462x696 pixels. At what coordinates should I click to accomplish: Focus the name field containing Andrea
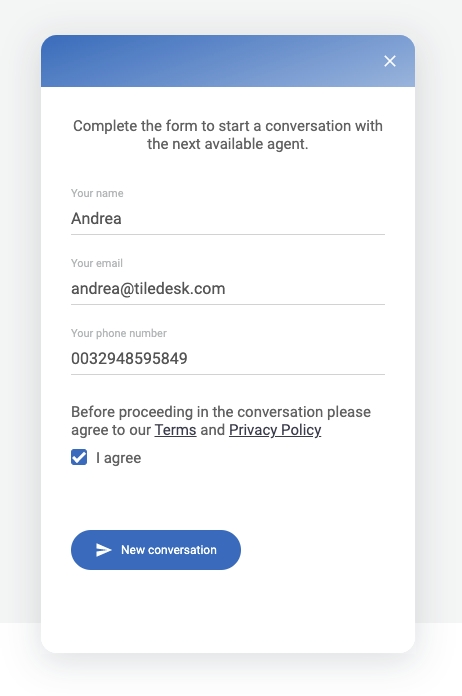(x=228, y=219)
